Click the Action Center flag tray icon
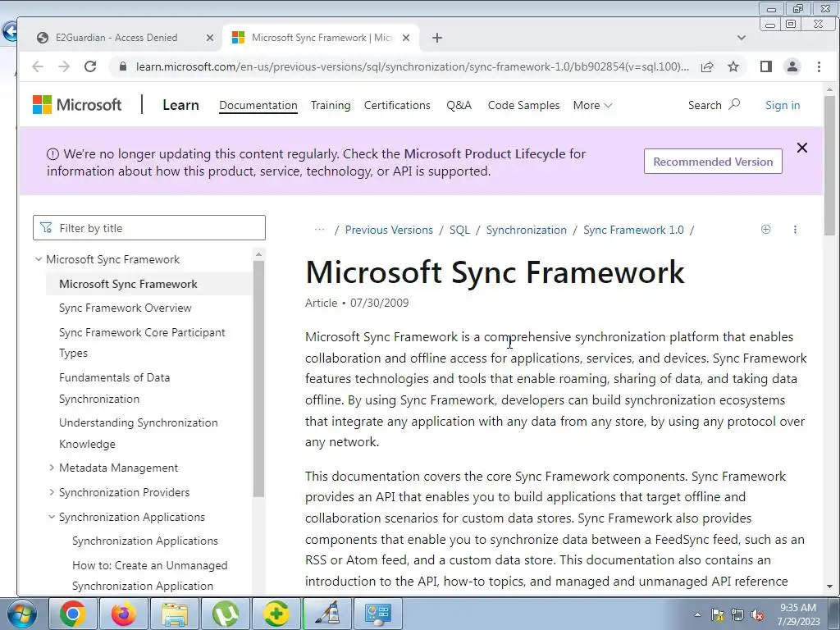This screenshot has height=630, width=840. coord(717,614)
